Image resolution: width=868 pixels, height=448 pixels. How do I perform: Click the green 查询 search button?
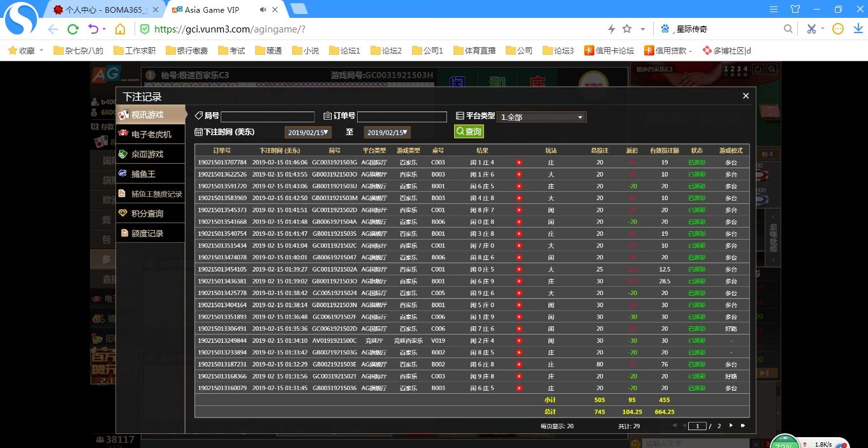(x=469, y=131)
